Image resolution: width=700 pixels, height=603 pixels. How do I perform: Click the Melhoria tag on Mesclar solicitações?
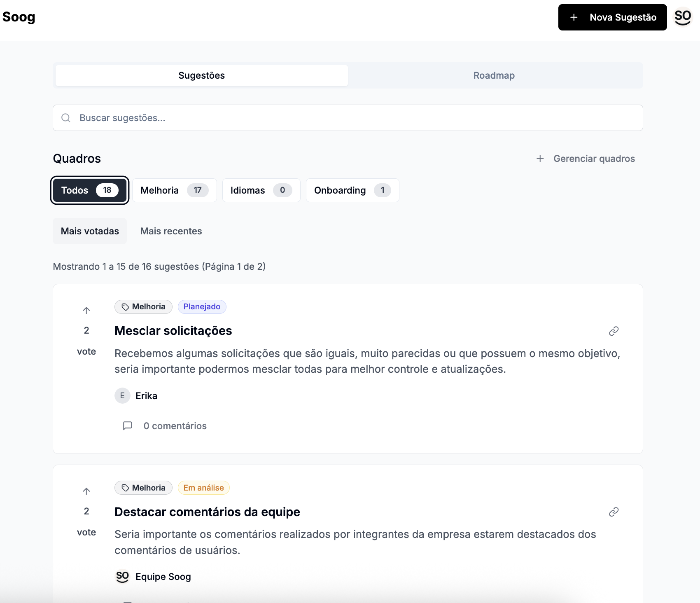click(x=143, y=307)
